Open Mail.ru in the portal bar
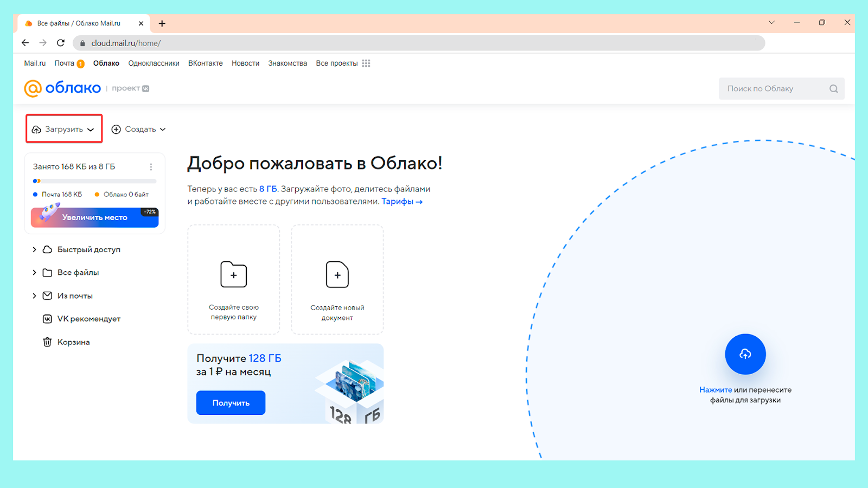868x488 pixels. tap(35, 63)
